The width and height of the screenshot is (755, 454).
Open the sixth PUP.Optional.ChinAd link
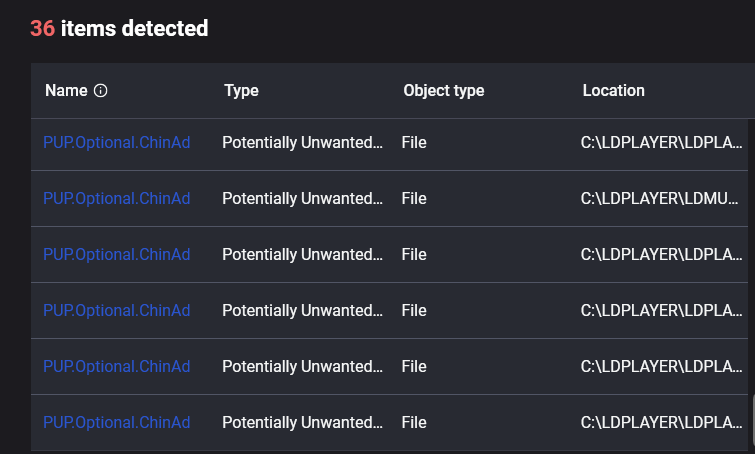click(116, 423)
